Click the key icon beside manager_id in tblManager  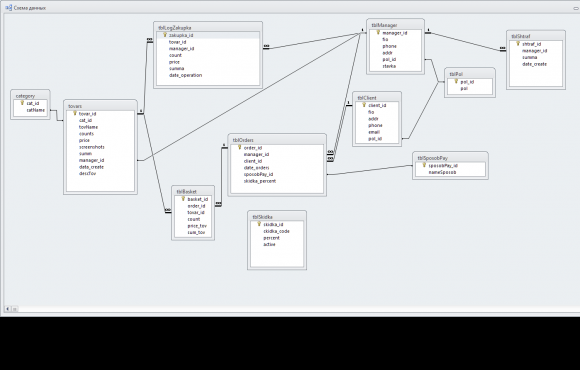[378, 33]
